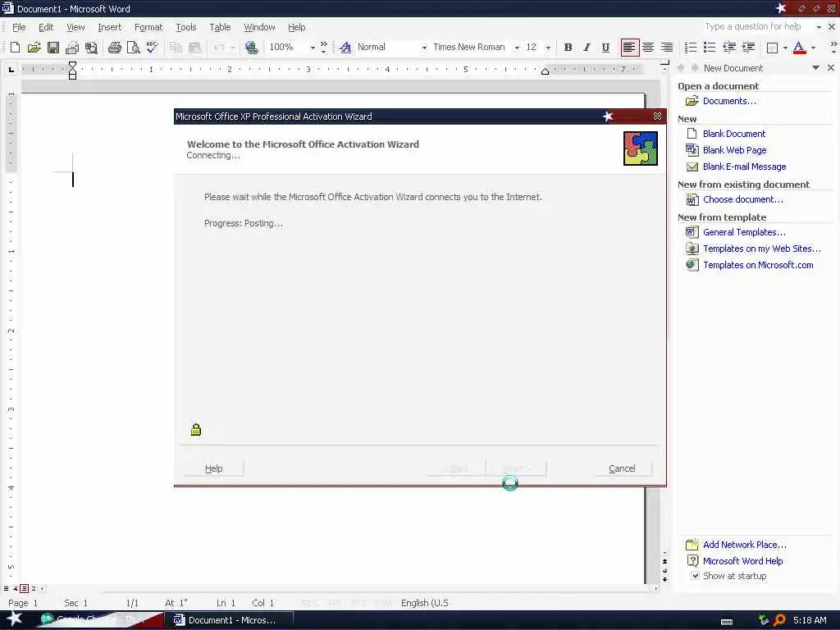The width and height of the screenshot is (840, 630).
Task: Open Print Preview from the toolbar
Action: (x=134, y=47)
